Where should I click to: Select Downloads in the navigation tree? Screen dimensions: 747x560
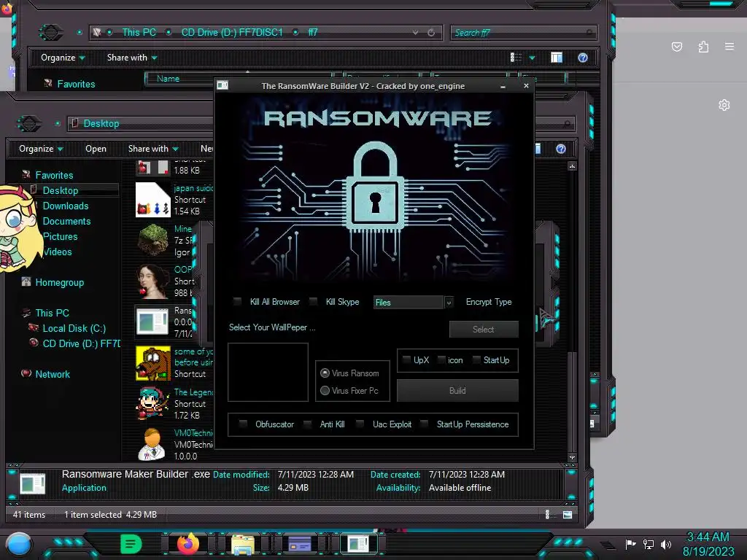click(x=66, y=206)
